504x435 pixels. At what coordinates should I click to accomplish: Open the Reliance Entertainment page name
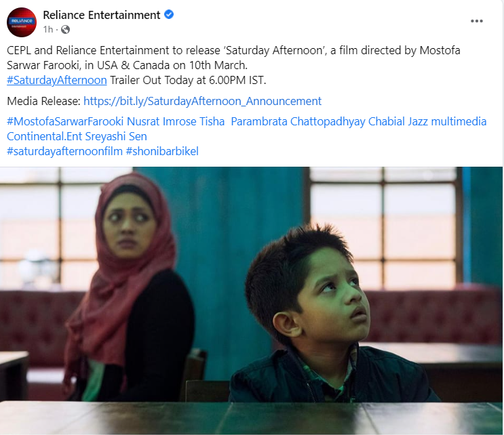pos(102,15)
